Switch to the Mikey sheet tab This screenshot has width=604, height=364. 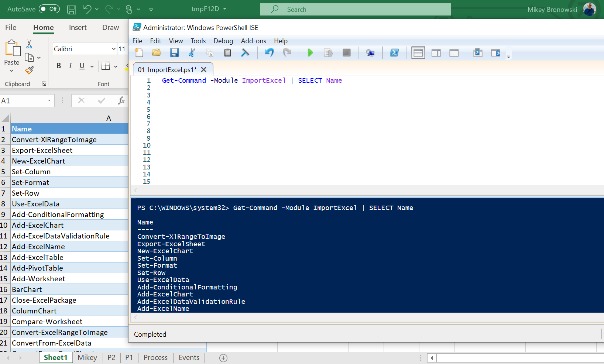87,357
